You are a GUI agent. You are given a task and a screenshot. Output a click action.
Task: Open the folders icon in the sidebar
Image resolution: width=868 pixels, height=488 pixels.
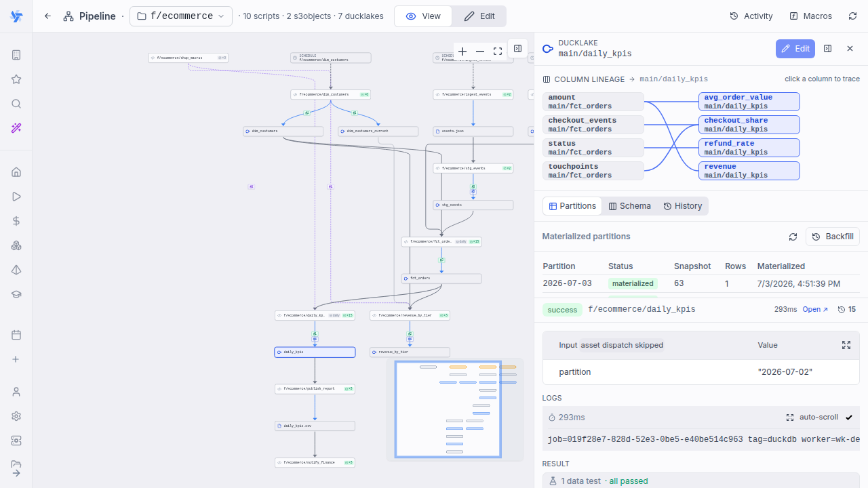point(16,464)
